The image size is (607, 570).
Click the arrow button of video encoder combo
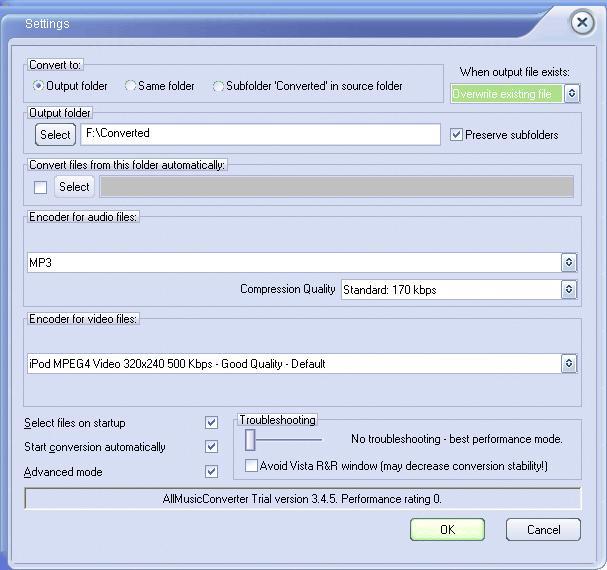point(569,364)
